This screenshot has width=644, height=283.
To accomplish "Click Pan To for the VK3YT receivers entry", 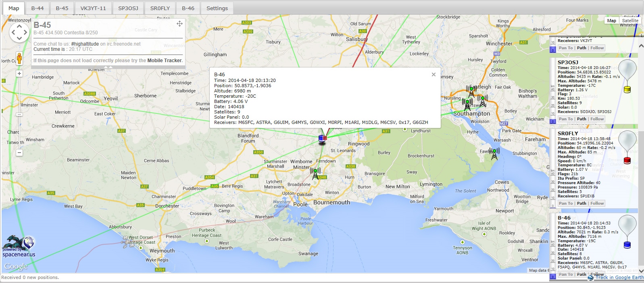I will pyautogui.click(x=566, y=48).
